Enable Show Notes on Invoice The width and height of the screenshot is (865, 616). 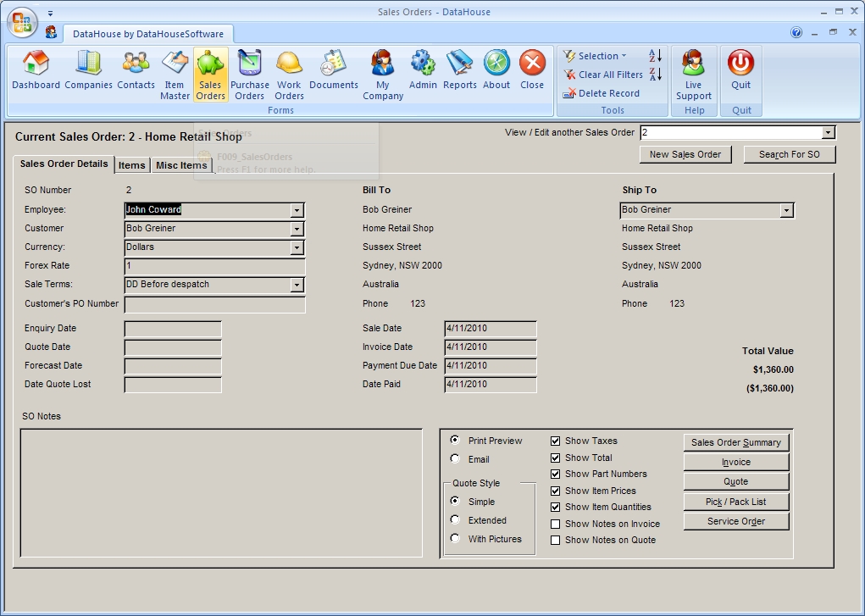[556, 524]
